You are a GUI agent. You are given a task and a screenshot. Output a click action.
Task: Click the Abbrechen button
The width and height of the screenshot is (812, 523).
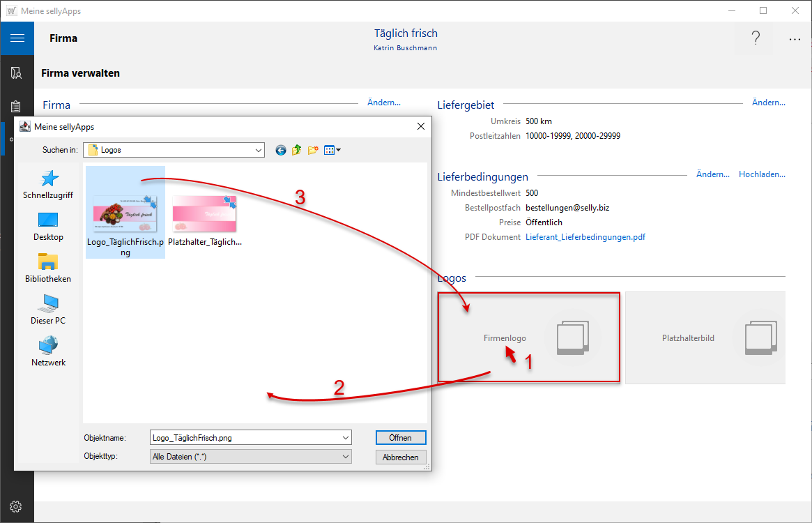401,457
